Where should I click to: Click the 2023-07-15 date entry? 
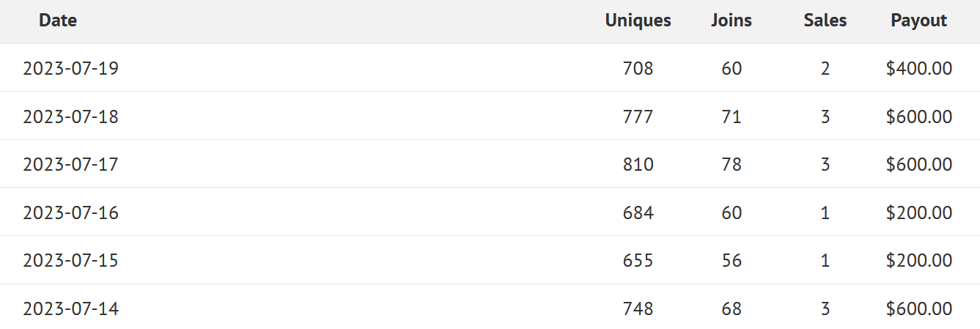[70, 261]
